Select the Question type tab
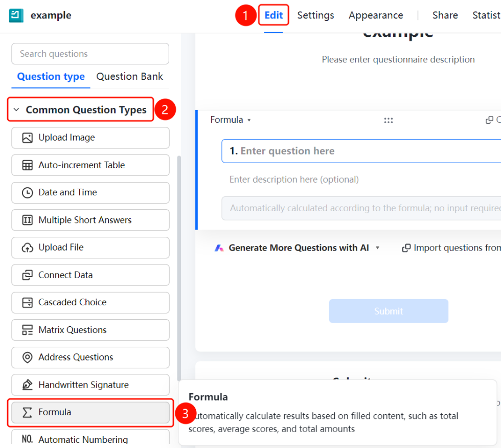 point(51,77)
